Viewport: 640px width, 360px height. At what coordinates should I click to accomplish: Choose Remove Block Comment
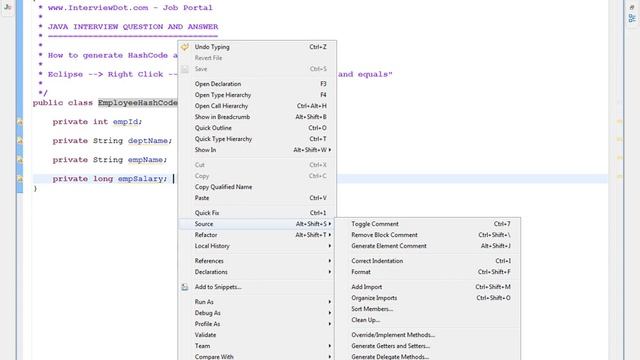click(428, 235)
